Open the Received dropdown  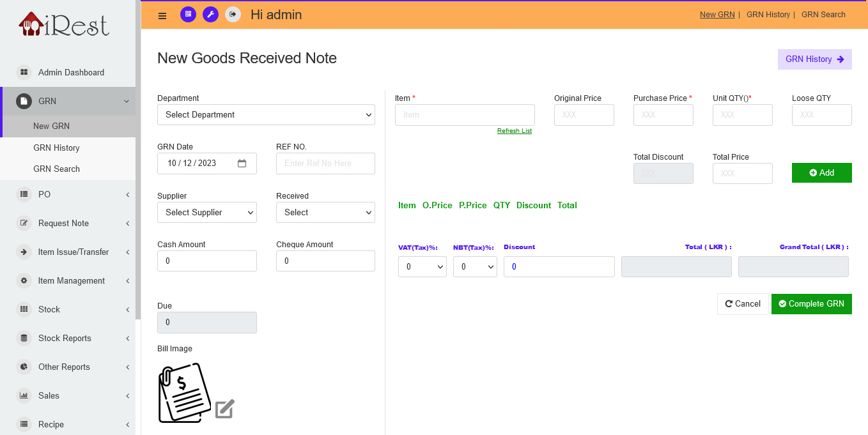[325, 213]
